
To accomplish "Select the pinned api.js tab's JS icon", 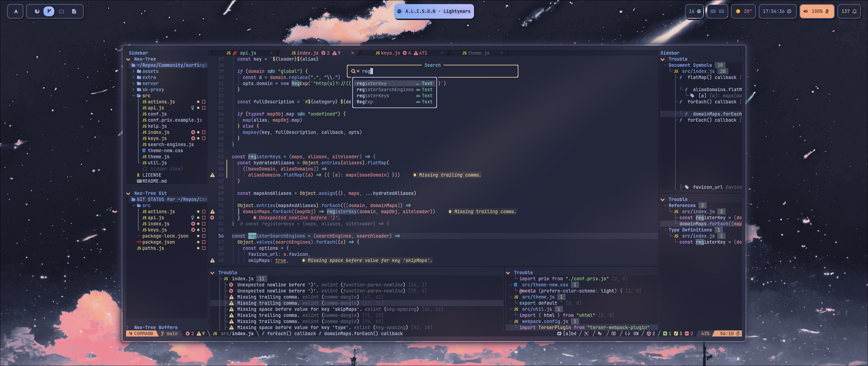I will click(x=228, y=53).
